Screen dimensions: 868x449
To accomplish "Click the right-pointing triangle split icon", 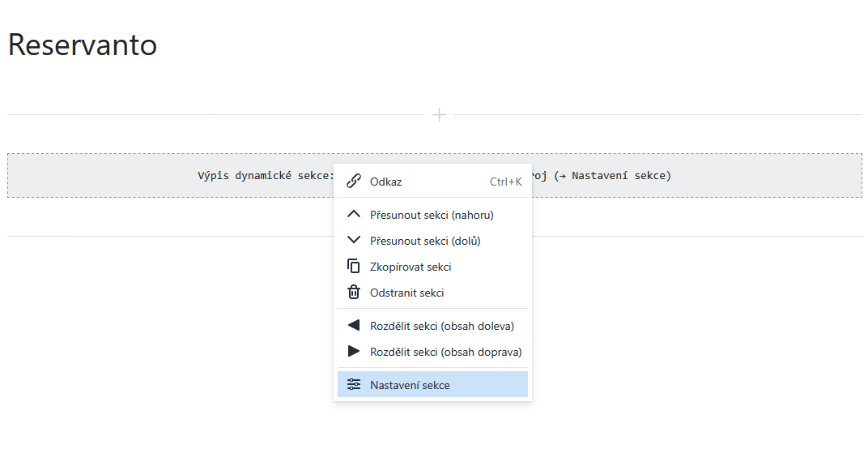I will (x=353, y=352).
